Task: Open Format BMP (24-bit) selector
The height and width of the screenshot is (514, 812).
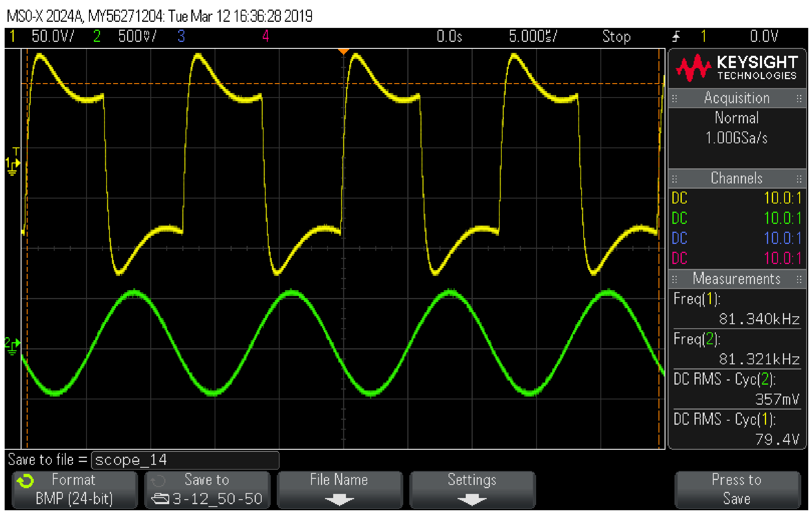Action: [x=74, y=489]
